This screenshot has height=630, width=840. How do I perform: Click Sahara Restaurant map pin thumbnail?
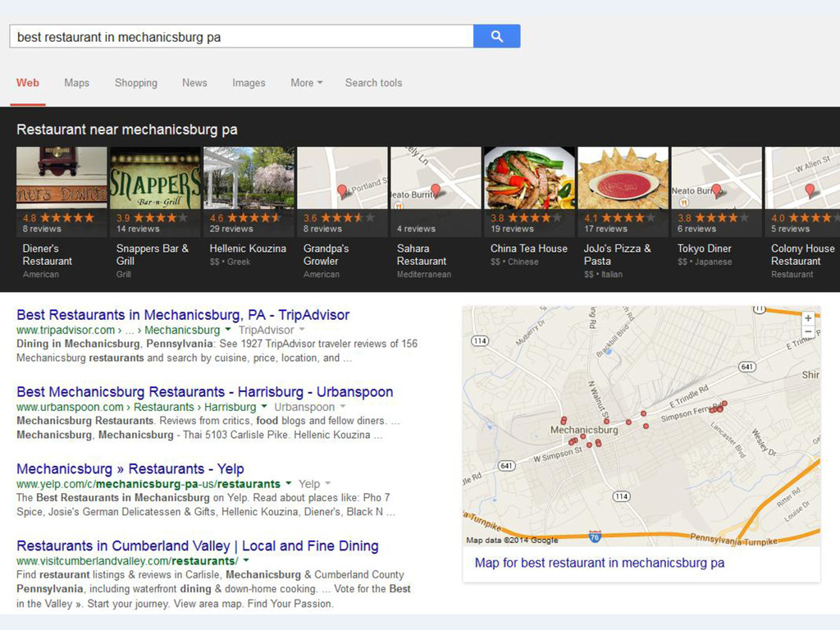[x=436, y=178]
